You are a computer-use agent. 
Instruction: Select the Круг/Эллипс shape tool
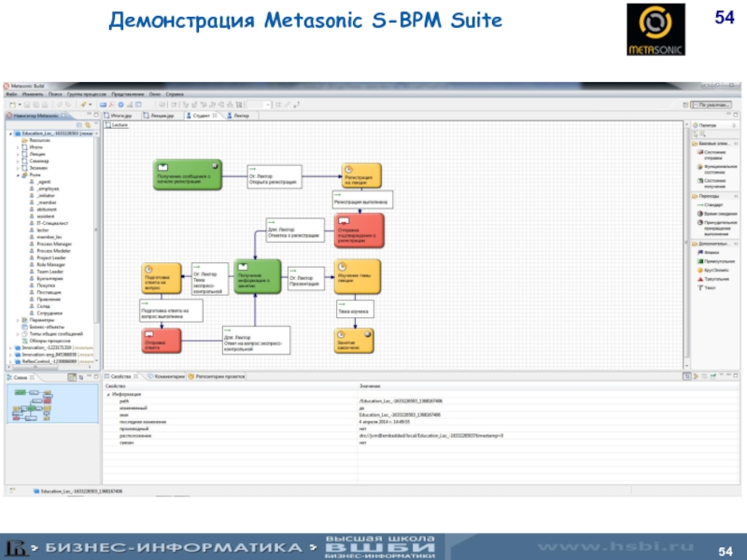tap(713, 270)
